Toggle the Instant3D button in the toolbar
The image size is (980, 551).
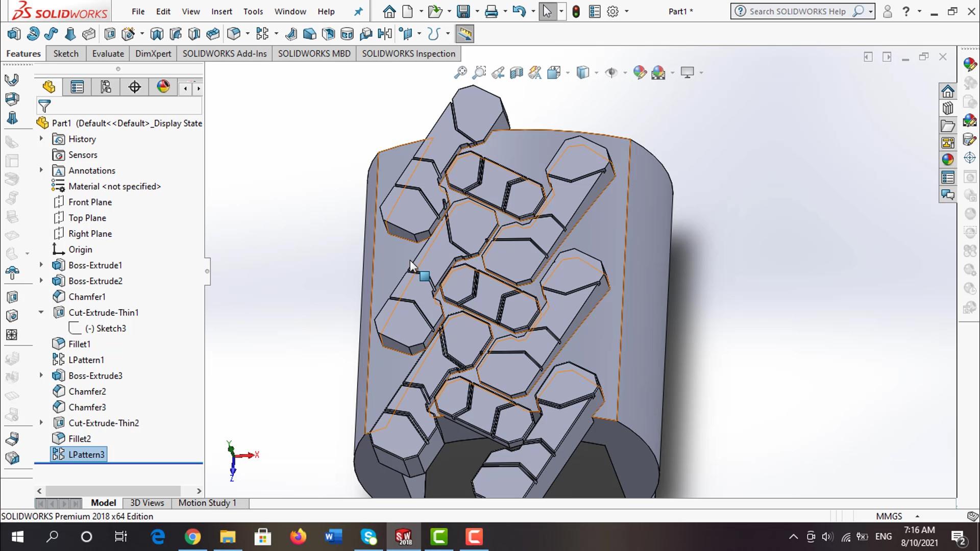click(464, 34)
